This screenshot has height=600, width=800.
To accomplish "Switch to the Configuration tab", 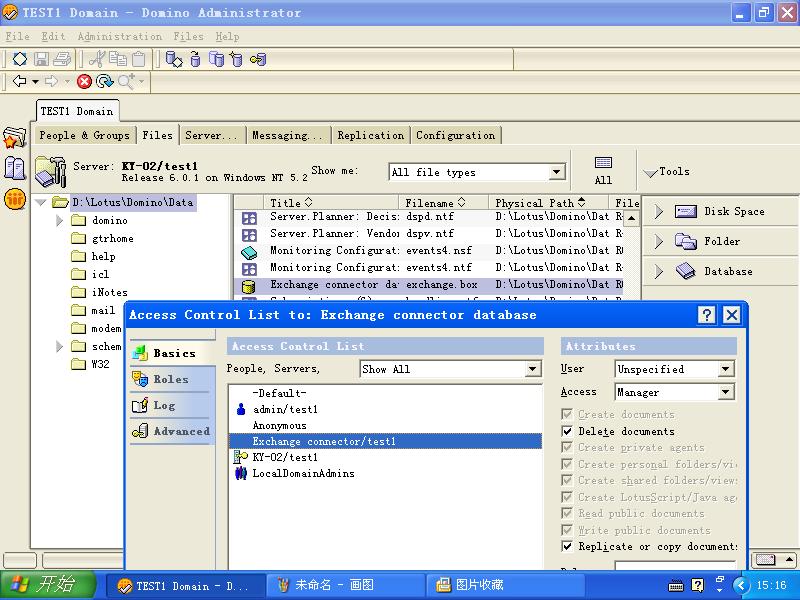I will (456, 135).
